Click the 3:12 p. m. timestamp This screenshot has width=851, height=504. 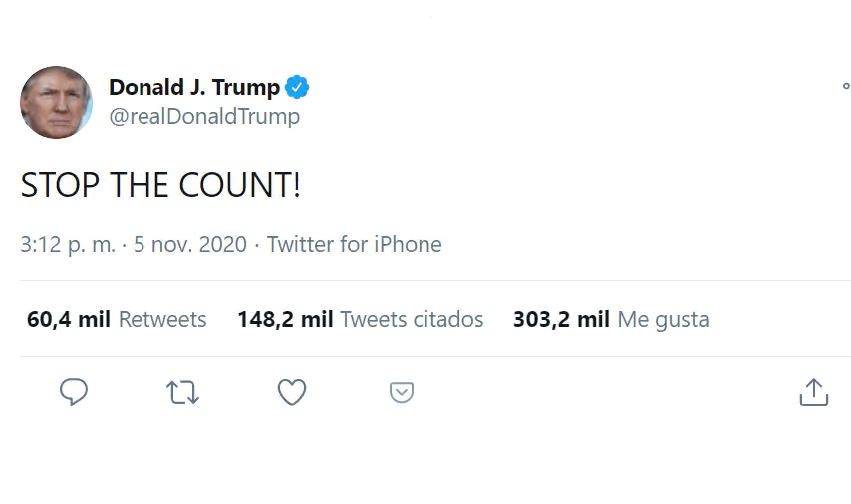68,245
